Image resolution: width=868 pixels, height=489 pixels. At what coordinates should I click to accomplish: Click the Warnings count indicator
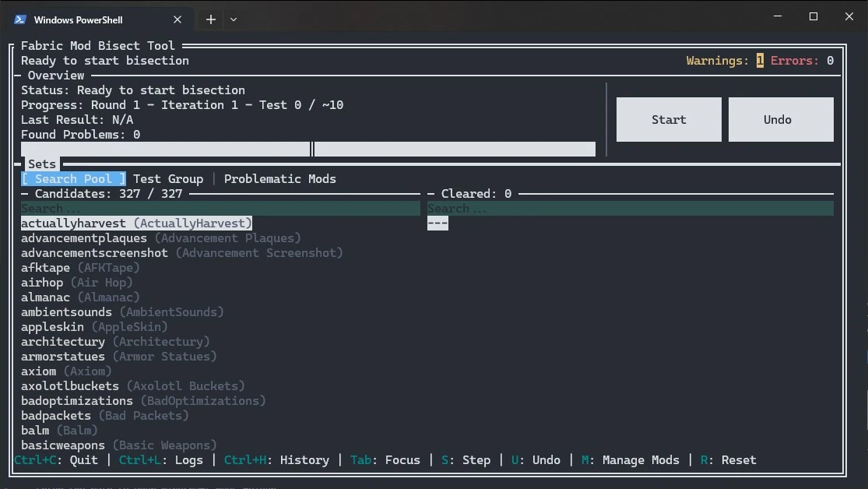pyautogui.click(x=759, y=61)
